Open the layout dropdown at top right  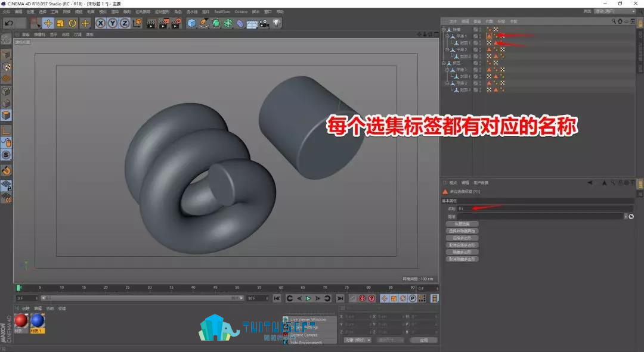point(615,11)
